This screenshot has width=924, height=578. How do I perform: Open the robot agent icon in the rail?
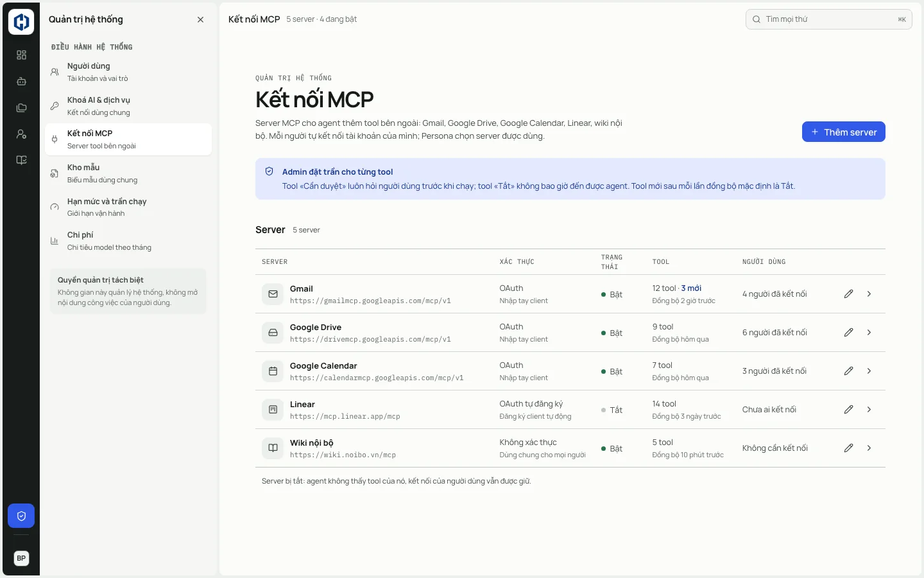[x=21, y=82]
